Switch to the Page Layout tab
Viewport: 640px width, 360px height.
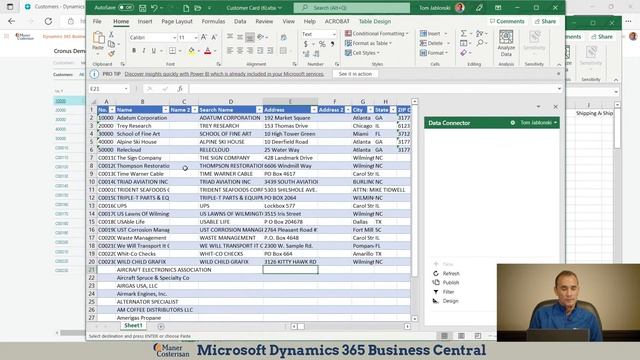click(x=177, y=21)
